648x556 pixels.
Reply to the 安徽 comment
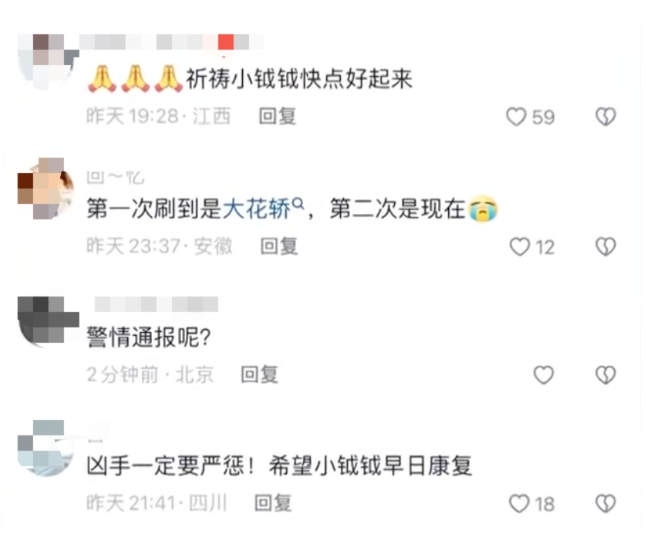(279, 246)
